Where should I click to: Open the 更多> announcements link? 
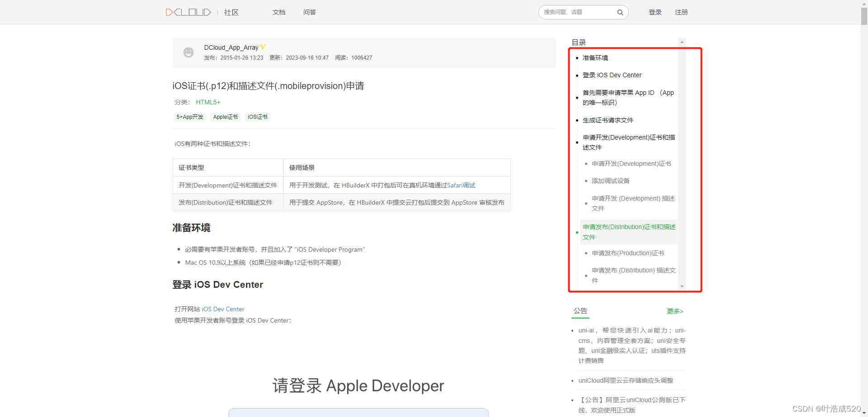pyautogui.click(x=675, y=311)
